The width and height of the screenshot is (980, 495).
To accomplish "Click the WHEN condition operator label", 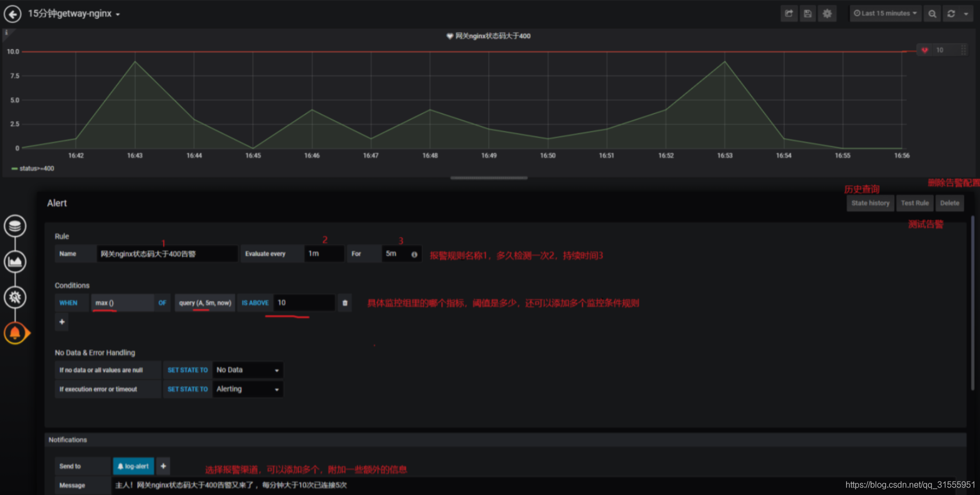I will 71,303.
